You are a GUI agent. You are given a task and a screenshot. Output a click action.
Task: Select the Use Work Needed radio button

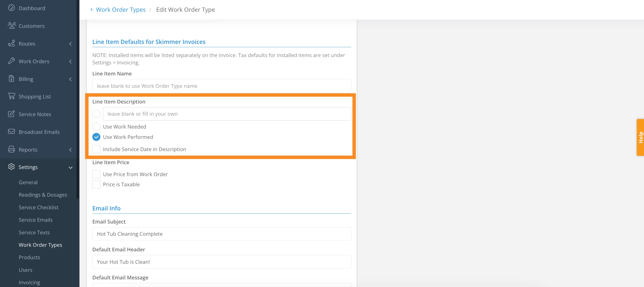pyautogui.click(x=96, y=127)
